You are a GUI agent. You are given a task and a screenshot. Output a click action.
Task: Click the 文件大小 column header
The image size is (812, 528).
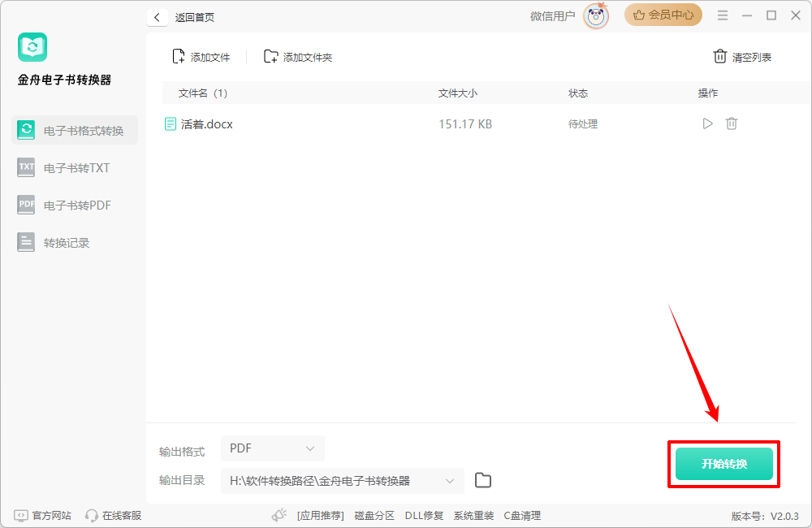pos(458,93)
